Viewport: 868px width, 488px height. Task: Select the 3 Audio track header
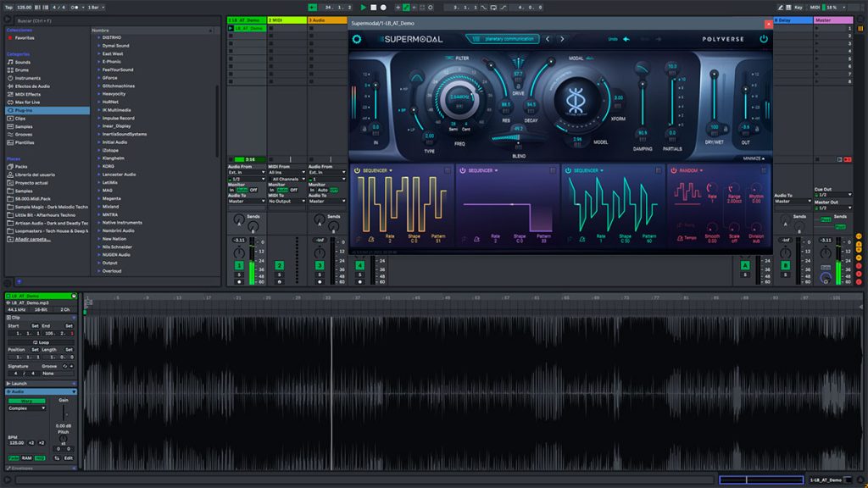pyautogui.click(x=327, y=20)
